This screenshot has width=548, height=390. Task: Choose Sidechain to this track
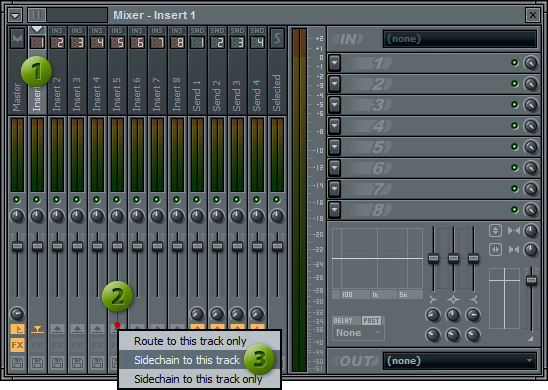click(x=199, y=360)
